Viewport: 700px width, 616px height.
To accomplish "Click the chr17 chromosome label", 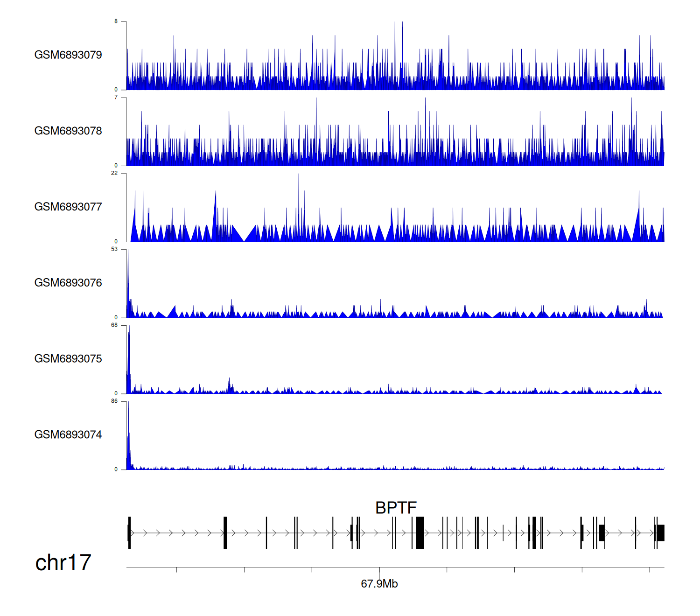I will tap(63, 563).
